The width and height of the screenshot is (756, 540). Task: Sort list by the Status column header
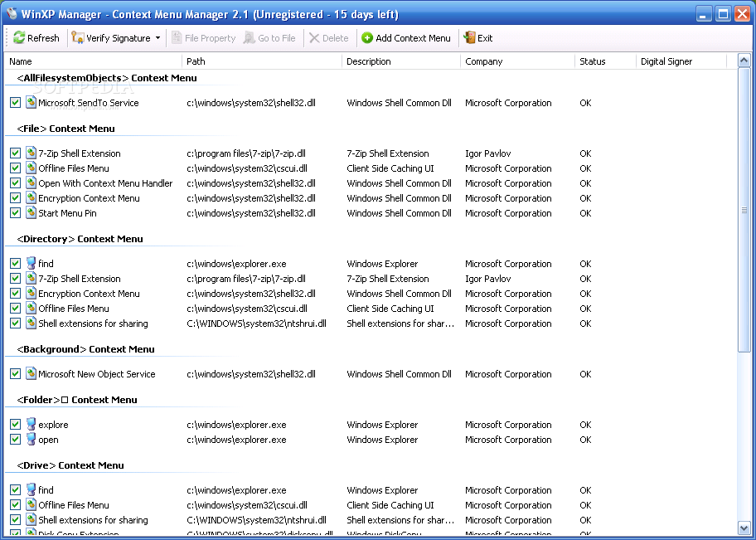(605, 61)
